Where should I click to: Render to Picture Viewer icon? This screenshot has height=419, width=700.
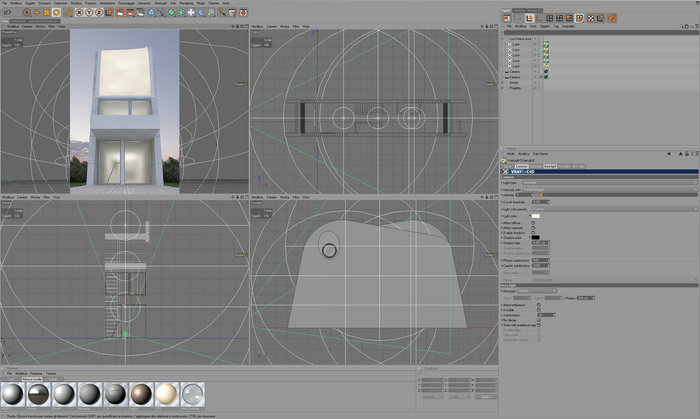pos(130,12)
